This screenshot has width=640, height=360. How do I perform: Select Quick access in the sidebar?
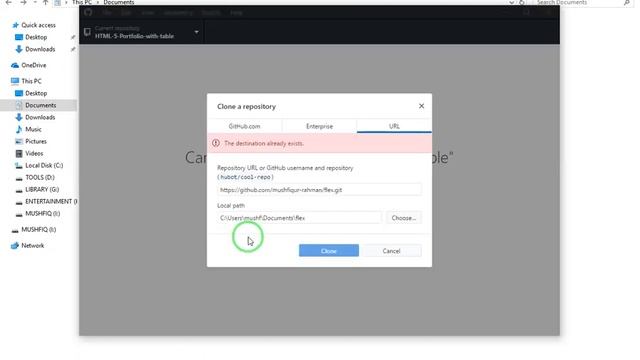click(x=38, y=25)
